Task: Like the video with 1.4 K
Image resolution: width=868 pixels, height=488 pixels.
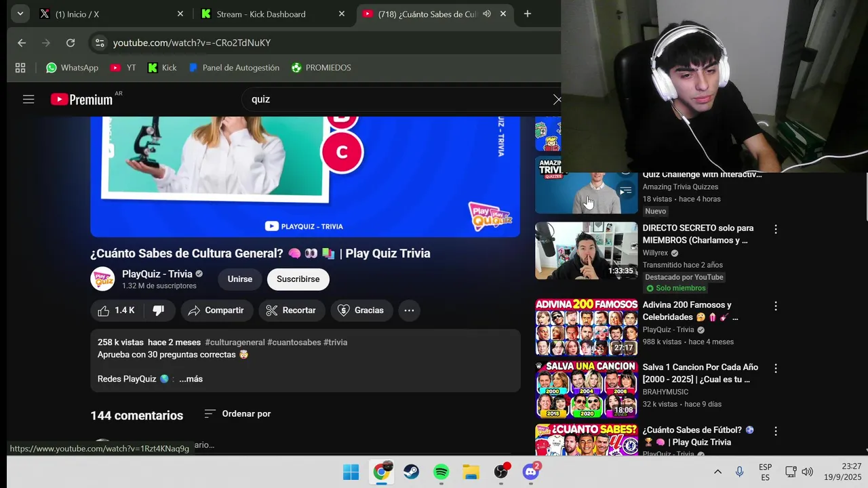Action: click(117, 310)
